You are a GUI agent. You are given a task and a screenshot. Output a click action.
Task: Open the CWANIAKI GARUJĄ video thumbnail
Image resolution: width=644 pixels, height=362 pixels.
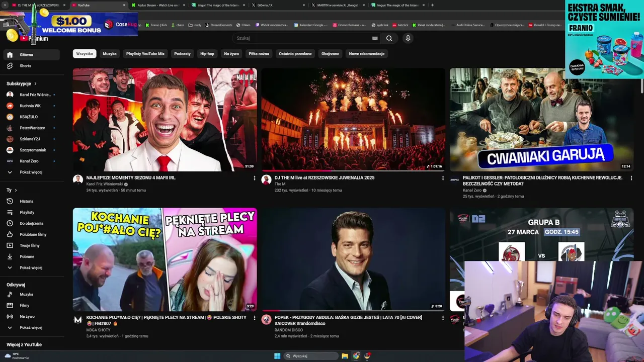pyautogui.click(x=541, y=120)
